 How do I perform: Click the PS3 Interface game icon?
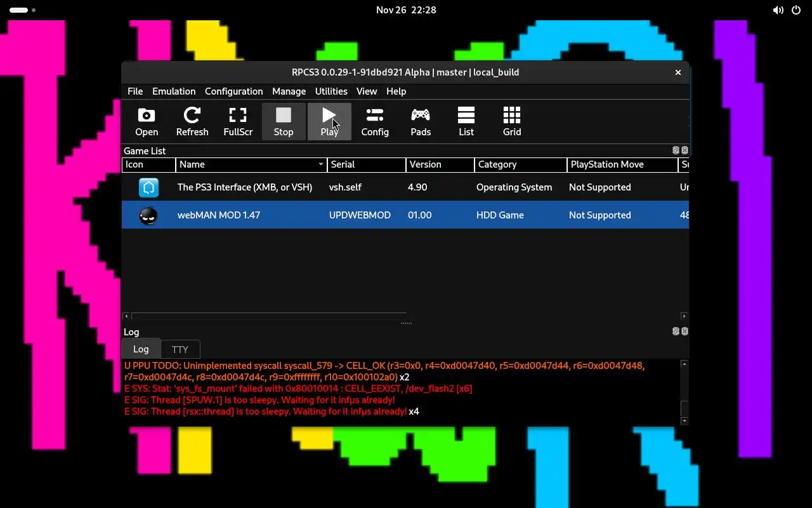[148, 187]
